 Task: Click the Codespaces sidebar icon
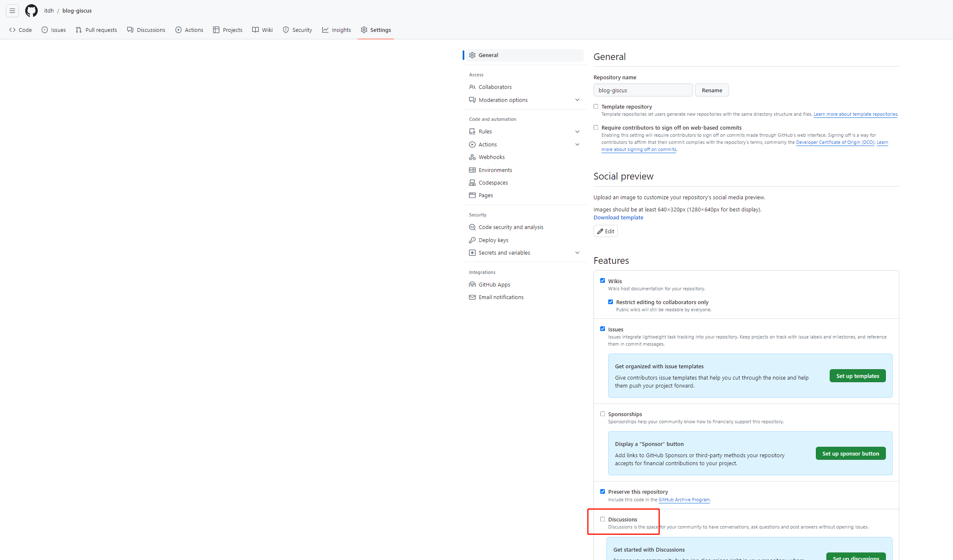[472, 182]
